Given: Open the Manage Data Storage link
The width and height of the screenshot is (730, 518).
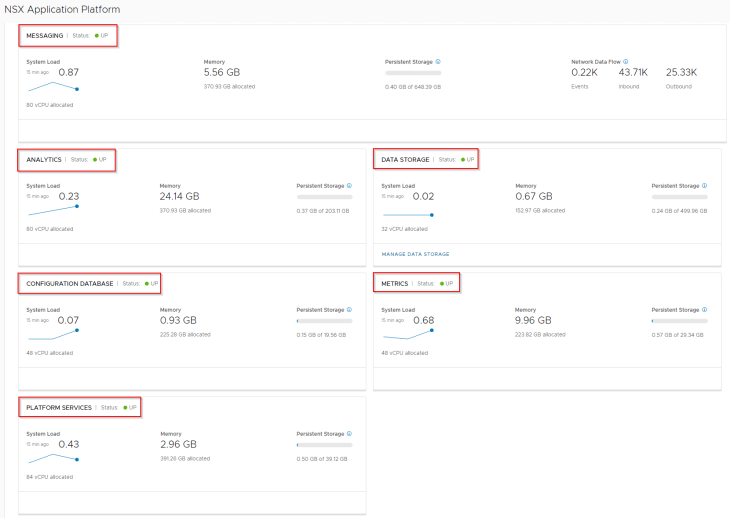Looking at the screenshot, I should click(415, 254).
